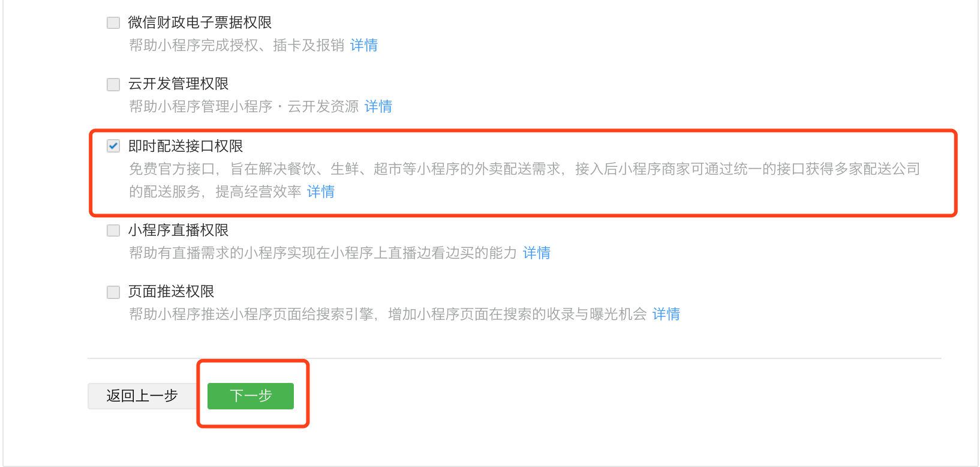This screenshot has height=467, width=980.
Task: Click the 帮助小程序完成授权、插卡及报销 description
Action: 237,45
